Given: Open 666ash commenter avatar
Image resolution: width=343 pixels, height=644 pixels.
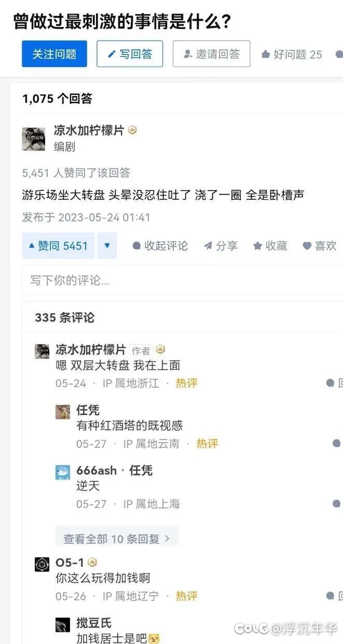Looking at the screenshot, I should click(x=63, y=472).
